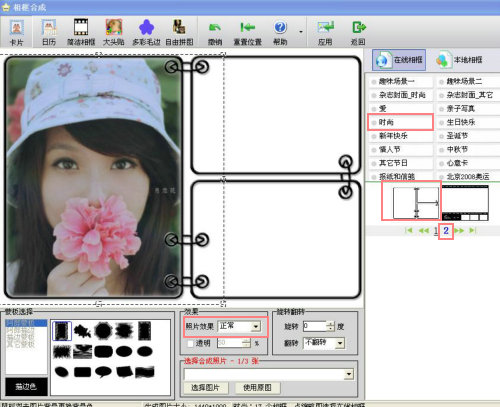Expand the 照片效果 dropdown
Image resolution: width=500 pixels, height=407 pixels.
tap(256, 326)
